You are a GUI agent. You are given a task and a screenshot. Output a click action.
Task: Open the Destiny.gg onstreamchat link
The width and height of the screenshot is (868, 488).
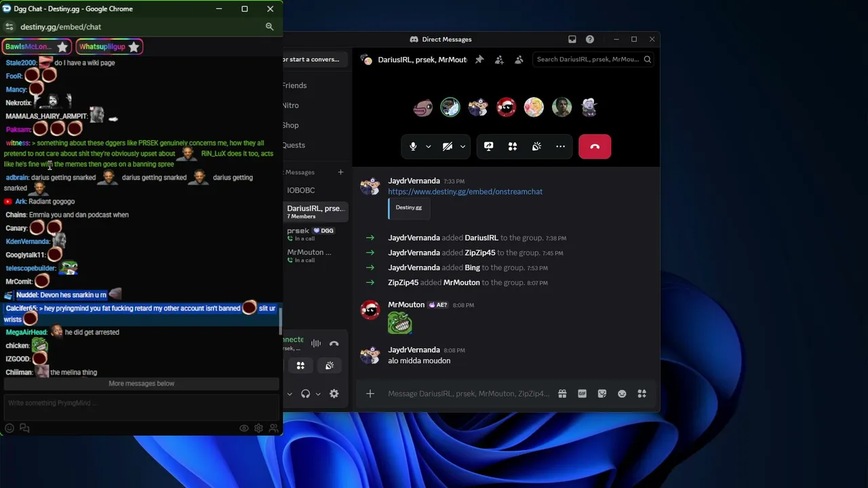point(465,192)
